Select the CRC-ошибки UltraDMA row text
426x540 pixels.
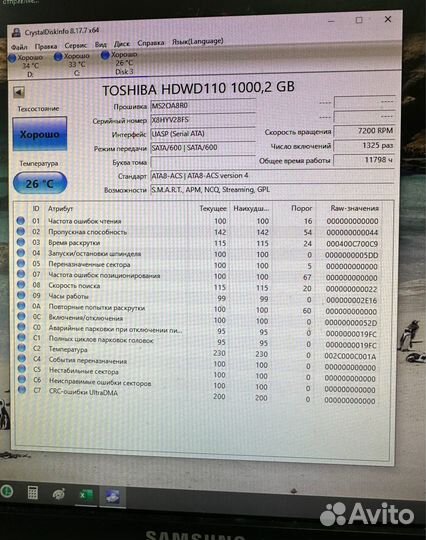pos(83,392)
